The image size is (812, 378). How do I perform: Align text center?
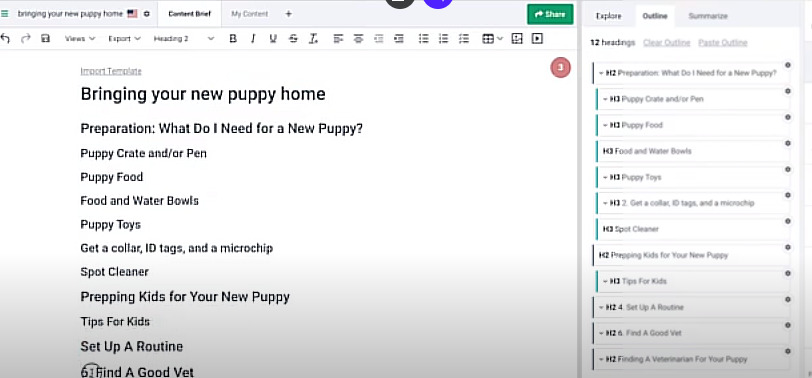coord(358,38)
